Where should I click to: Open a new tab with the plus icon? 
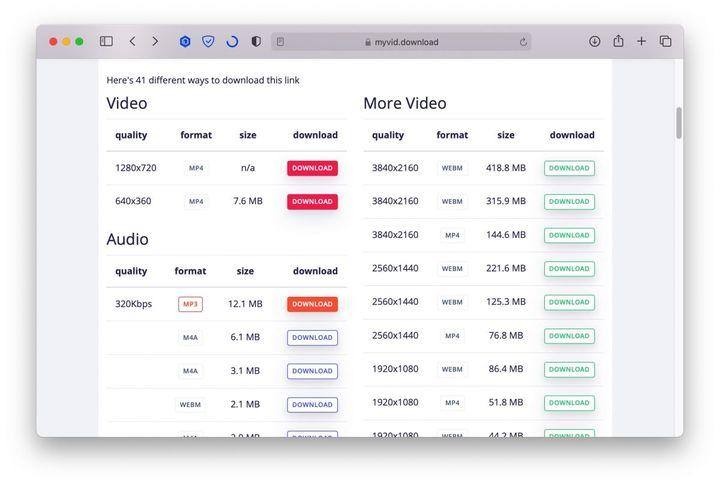[x=641, y=41]
